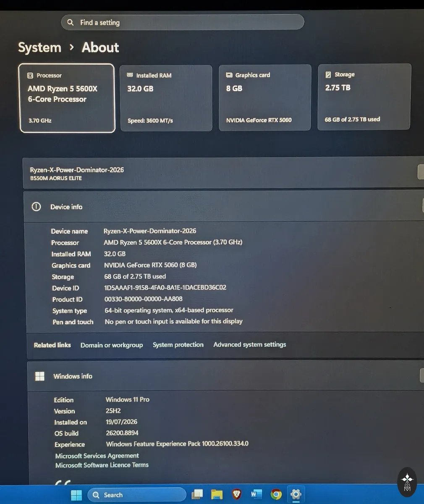Viewport: 424px width, 504px height.
Task: Open the System breadcrumb link
Action: click(39, 47)
